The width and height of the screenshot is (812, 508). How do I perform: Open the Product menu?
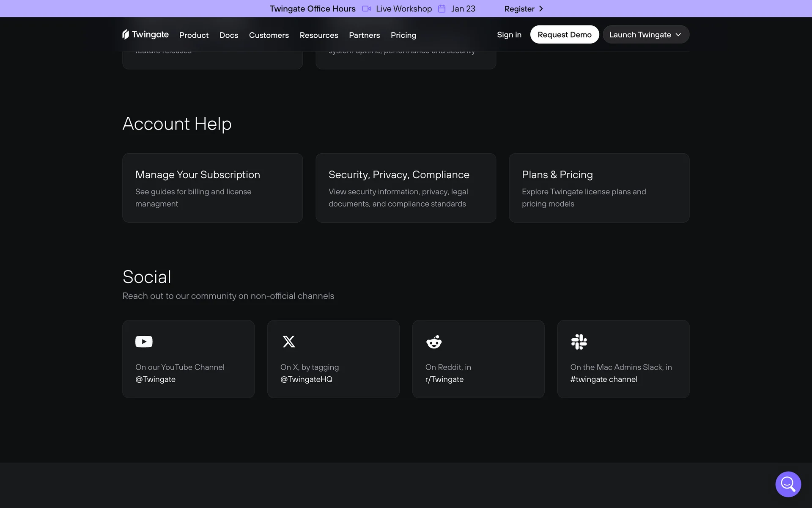(194, 35)
